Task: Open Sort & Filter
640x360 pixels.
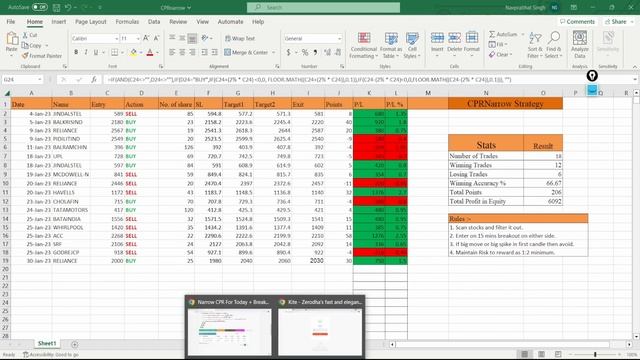Action: 535,45
